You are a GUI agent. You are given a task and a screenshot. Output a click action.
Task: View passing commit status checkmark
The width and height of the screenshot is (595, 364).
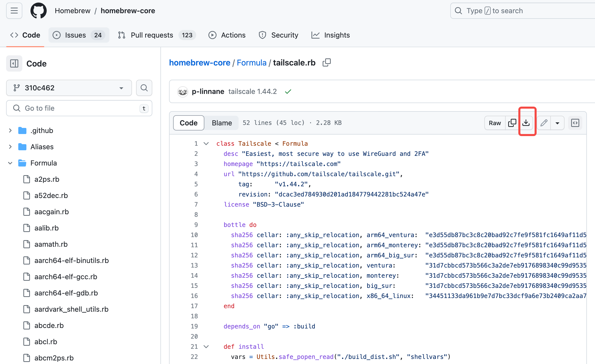pos(288,91)
